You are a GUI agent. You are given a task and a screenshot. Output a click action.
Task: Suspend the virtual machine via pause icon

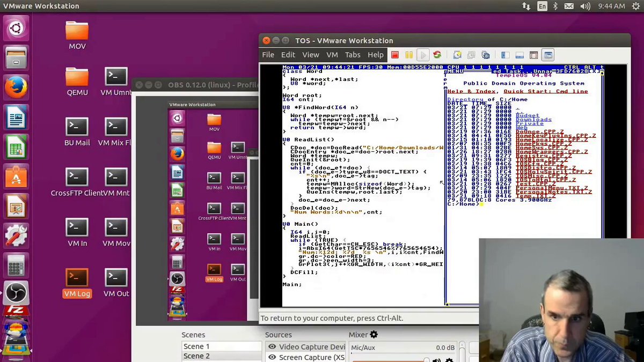pos(409,55)
